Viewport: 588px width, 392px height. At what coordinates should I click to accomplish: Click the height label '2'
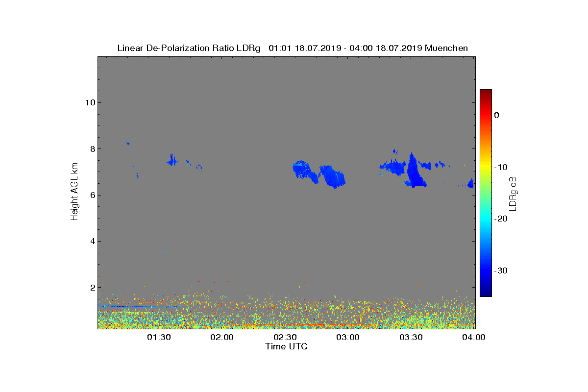click(92, 287)
